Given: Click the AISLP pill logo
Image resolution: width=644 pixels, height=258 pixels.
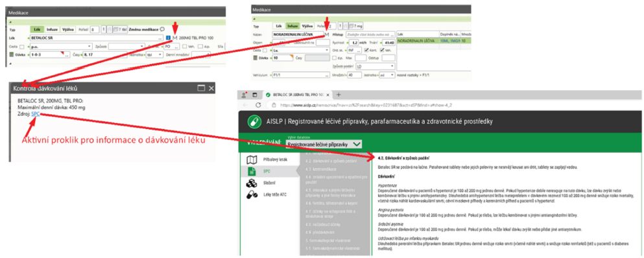Looking at the screenshot, I should pyautogui.click(x=255, y=123).
